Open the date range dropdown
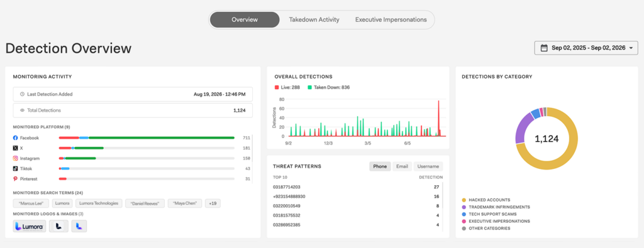The width and height of the screenshot is (644, 248). (x=586, y=48)
